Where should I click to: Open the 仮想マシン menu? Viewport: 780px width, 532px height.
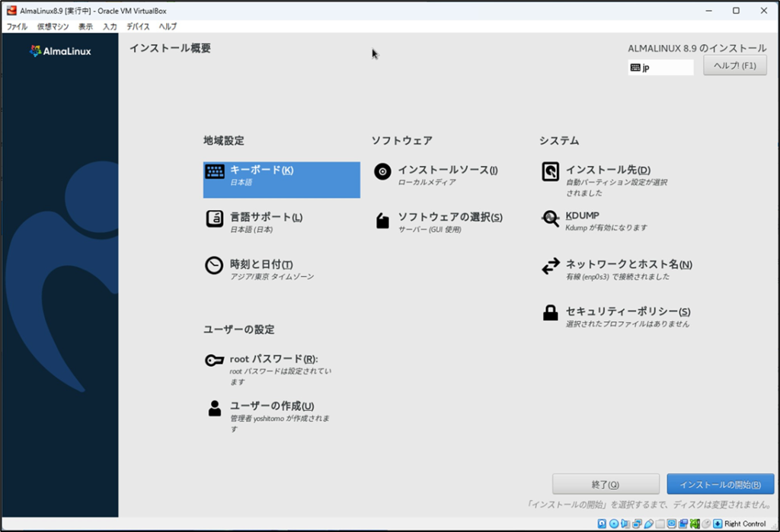point(53,27)
